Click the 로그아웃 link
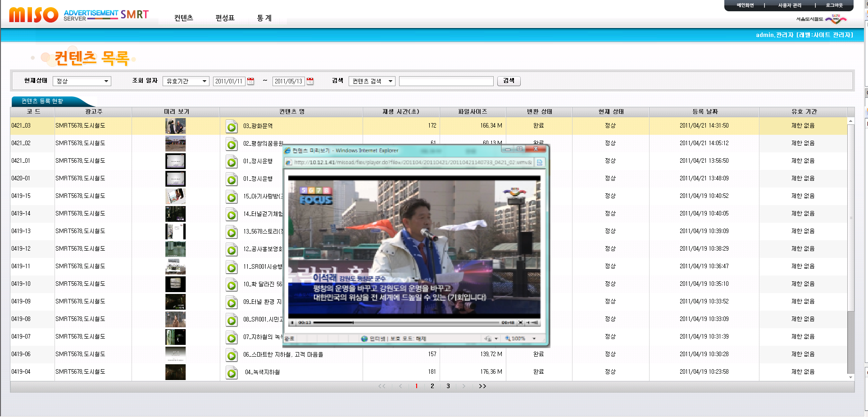This screenshot has width=868, height=417. pos(834,5)
